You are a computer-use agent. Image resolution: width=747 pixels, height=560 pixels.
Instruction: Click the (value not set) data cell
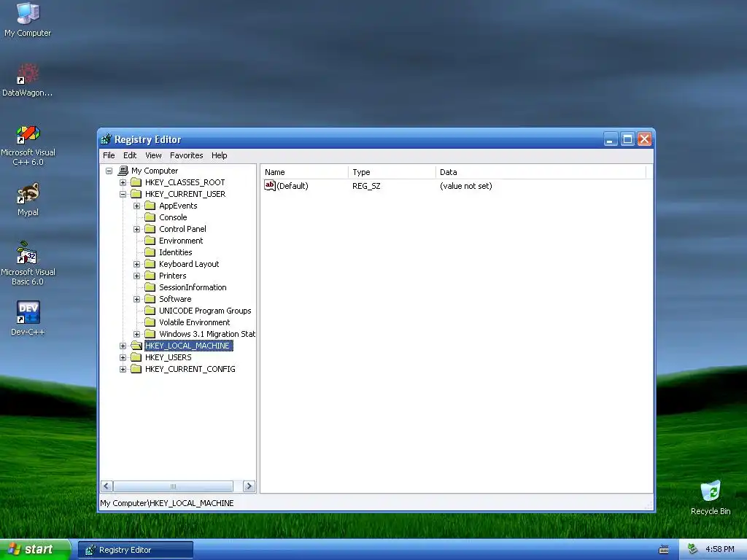coord(466,186)
